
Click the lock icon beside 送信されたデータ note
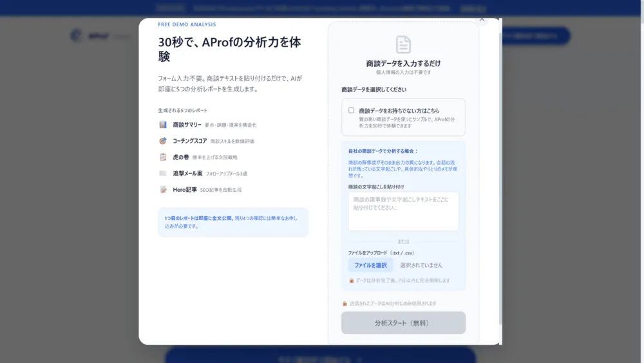coord(345,303)
